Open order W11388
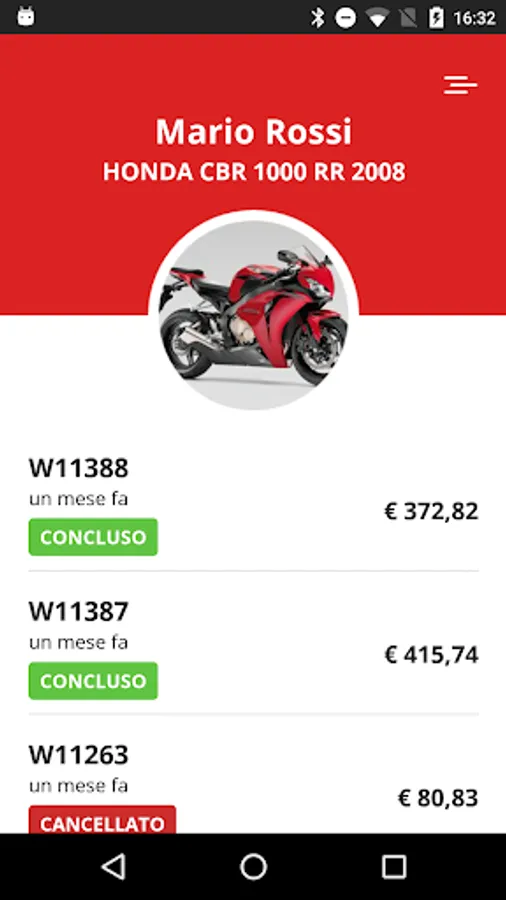Image resolution: width=506 pixels, height=900 pixels. (253, 506)
